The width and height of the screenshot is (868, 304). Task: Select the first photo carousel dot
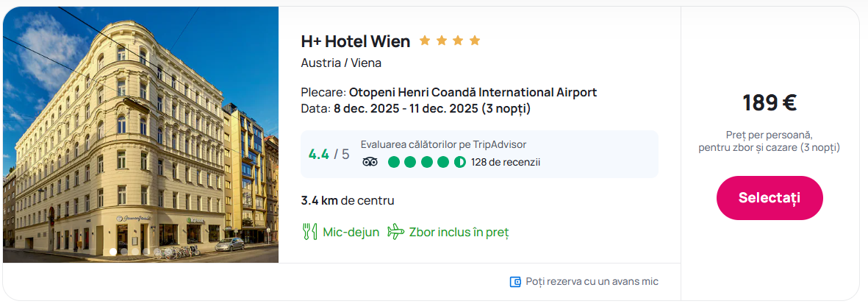click(113, 252)
